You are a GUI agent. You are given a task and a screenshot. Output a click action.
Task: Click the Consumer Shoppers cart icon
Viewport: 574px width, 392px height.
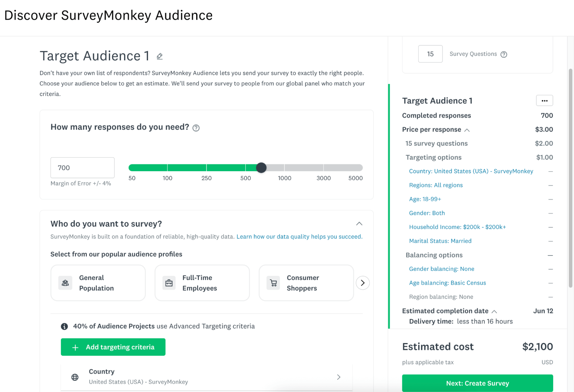273,283
